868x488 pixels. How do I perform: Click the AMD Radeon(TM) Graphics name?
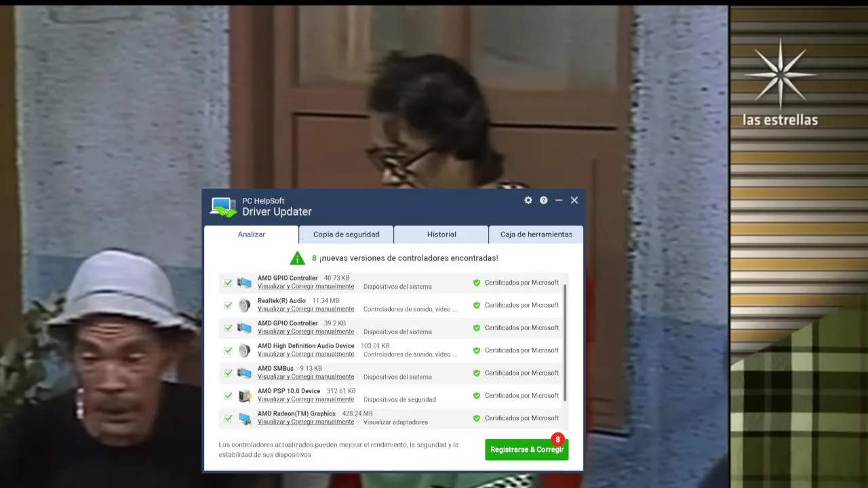[296, 413]
